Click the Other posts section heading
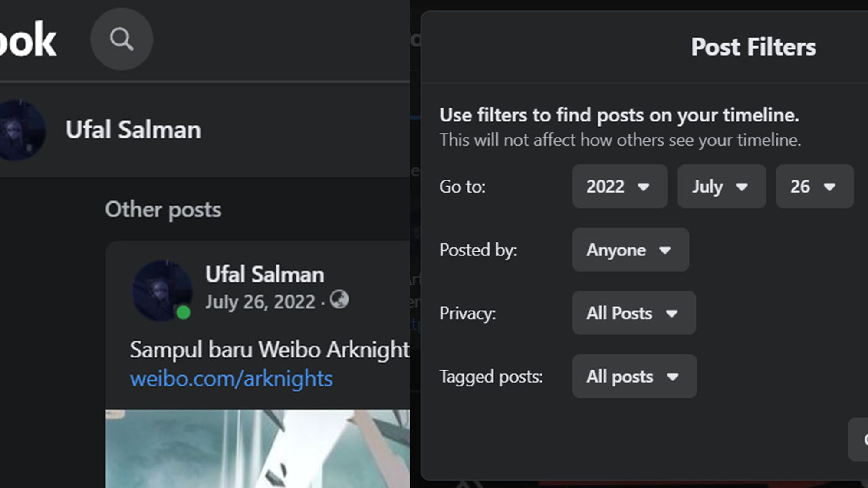The image size is (868, 488). point(163,210)
